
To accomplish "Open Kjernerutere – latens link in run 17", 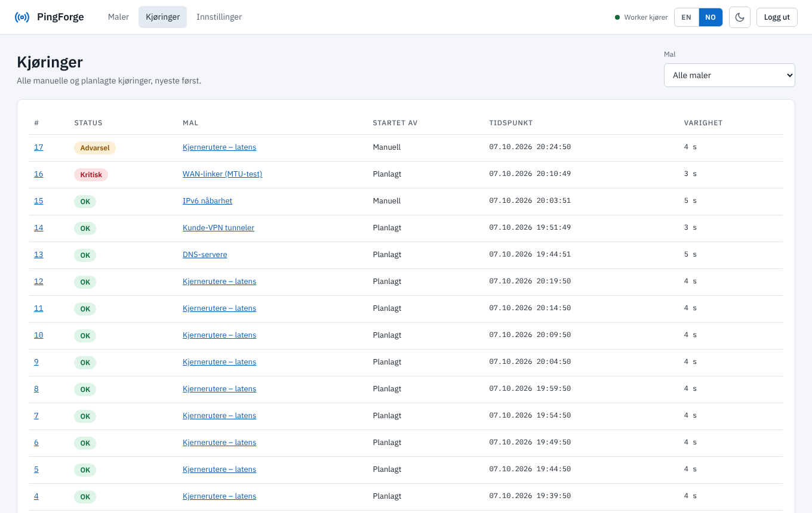I will pyautogui.click(x=219, y=147).
